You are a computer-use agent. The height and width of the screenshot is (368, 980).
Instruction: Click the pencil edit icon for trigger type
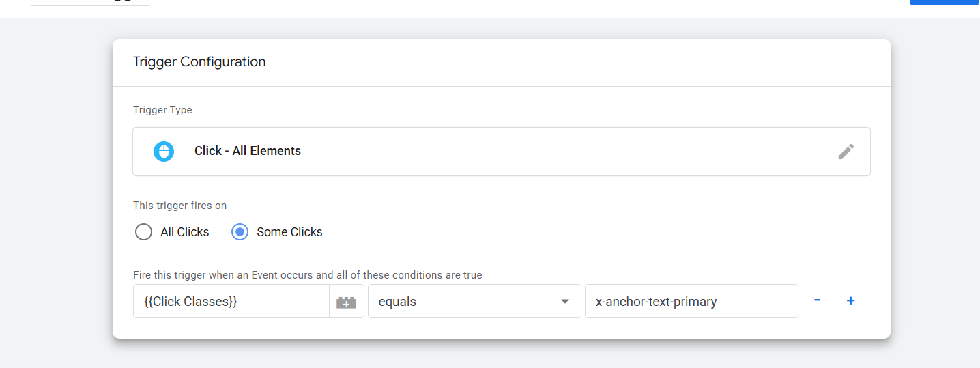coord(846,152)
